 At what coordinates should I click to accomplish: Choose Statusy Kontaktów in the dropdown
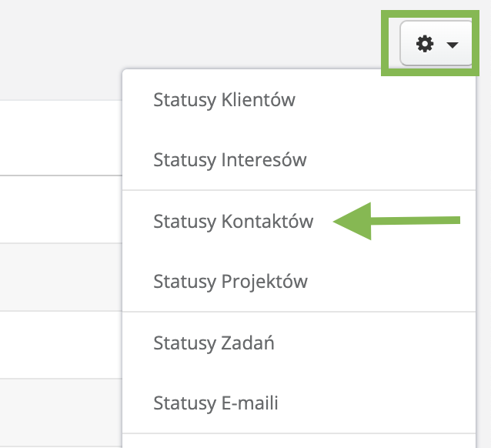coord(233,222)
